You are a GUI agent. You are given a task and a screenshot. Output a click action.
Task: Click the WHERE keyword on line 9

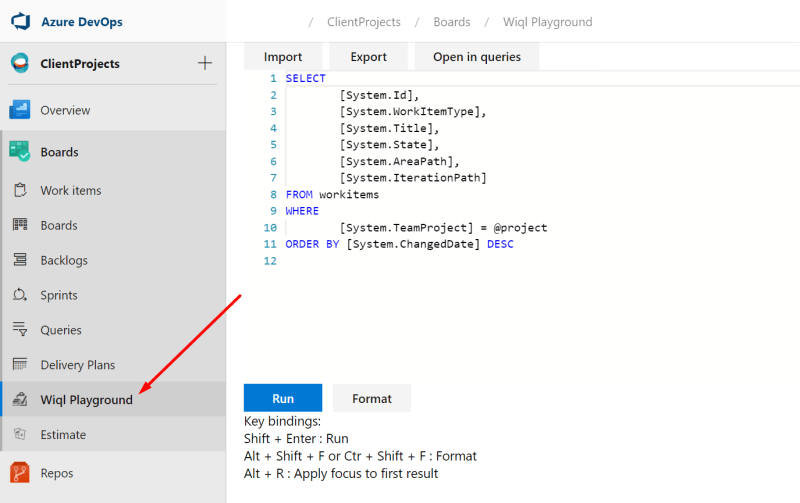coord(302,211)
